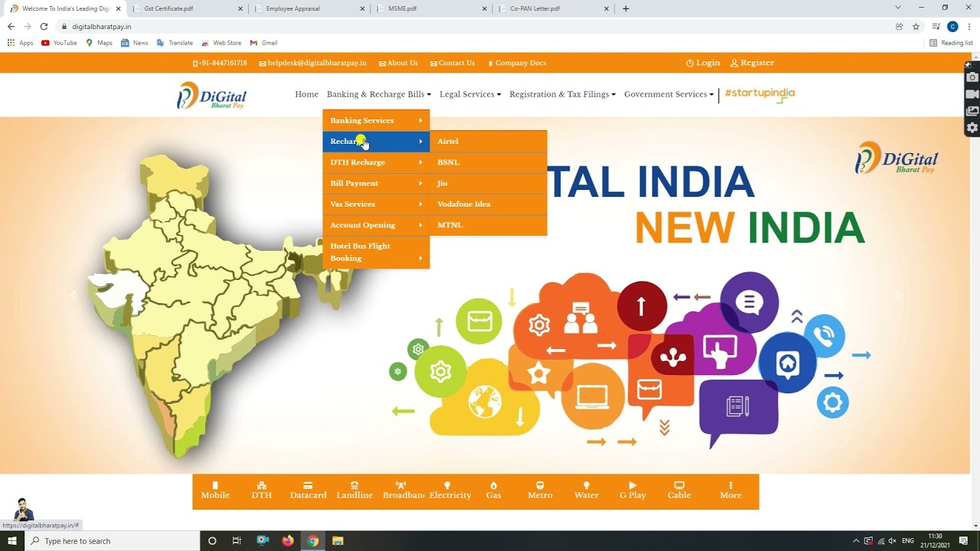The height and width of the screenshot is (551, 980).
Task: Open the Company Docs link
Action: [x=517, y=63]
